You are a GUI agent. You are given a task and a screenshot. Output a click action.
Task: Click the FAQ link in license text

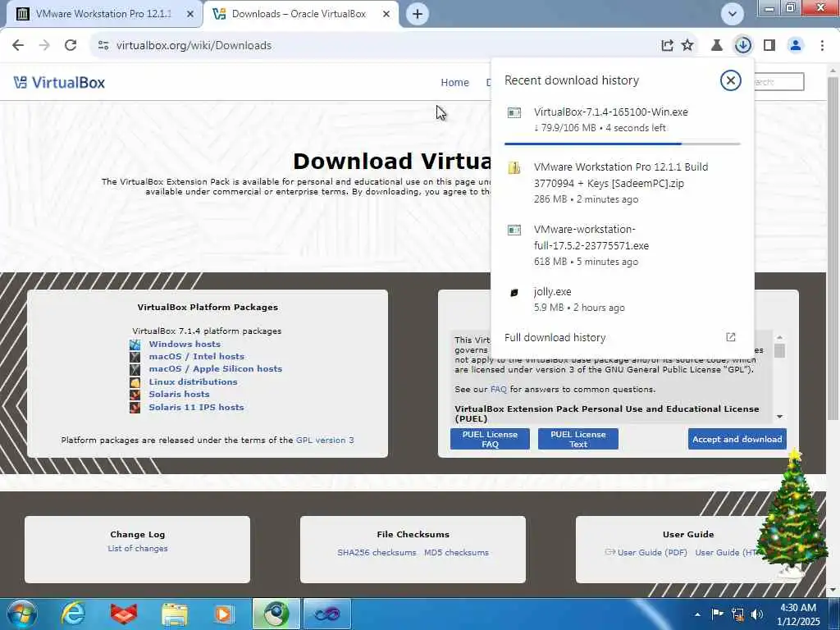tap(498, 390)
